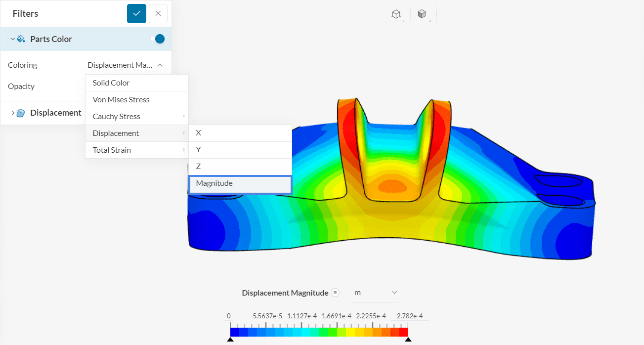
Task: Click the minimum range marker under the color bar
Action: coord(230,339)
